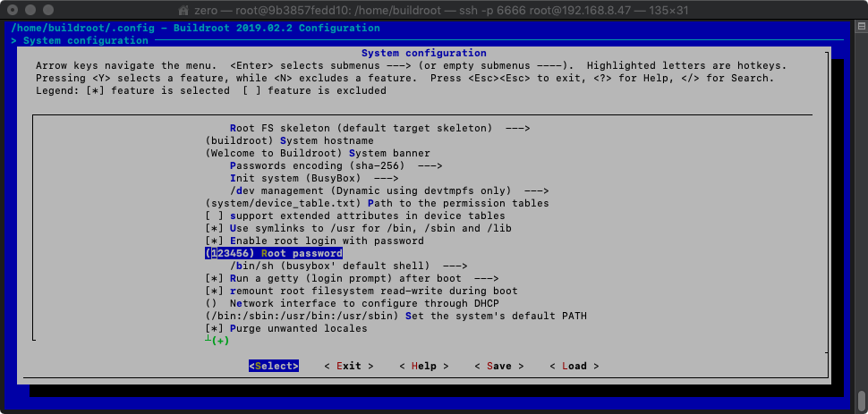Click the scroll-mode icon at terminal top right
Image resolution: width=868 pixels, height=414 pixels.
pyautogui.click(x=862, y=26)
